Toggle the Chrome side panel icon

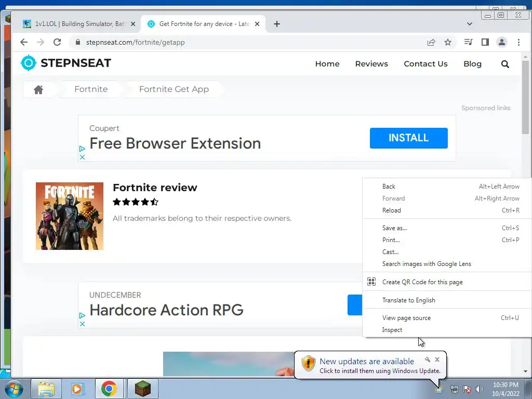point(485,42)
